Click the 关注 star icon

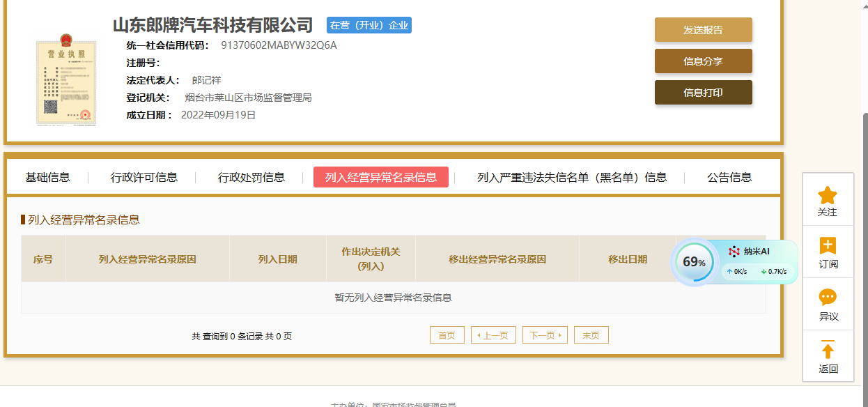(x=827, y=195)
